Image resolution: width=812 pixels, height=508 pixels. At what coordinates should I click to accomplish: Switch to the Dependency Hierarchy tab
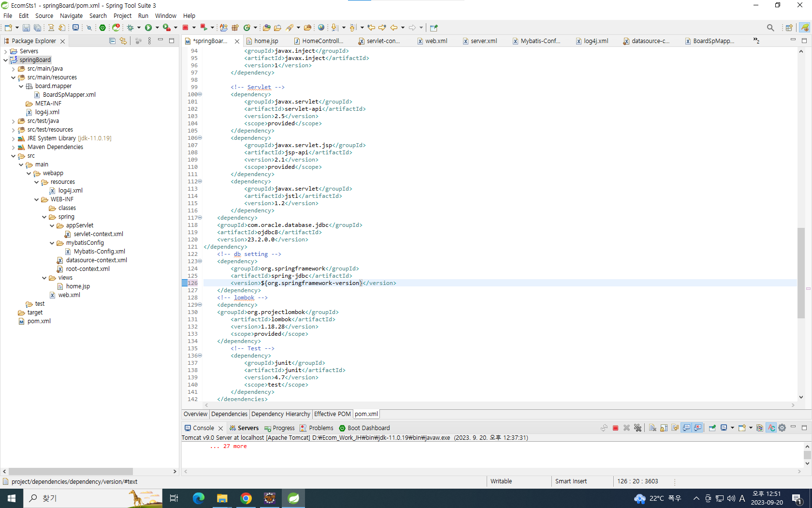click(281, 414)
